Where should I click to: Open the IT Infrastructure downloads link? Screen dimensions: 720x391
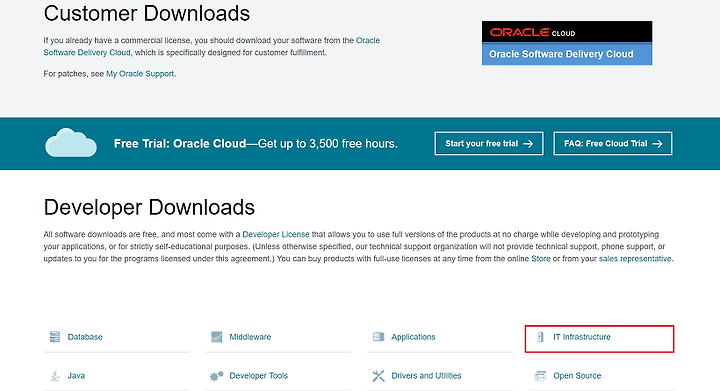[x=582, y=337]
